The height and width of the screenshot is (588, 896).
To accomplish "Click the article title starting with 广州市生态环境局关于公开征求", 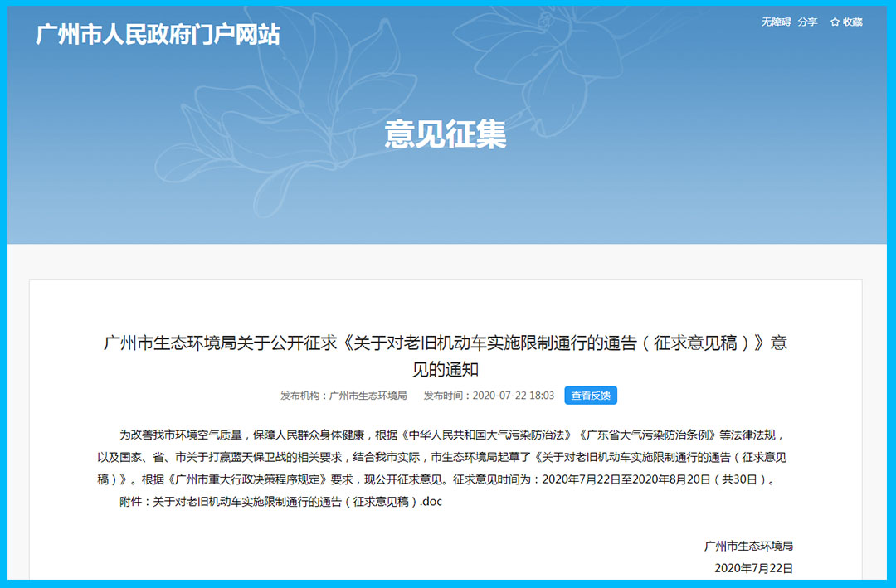I will 446,343.
